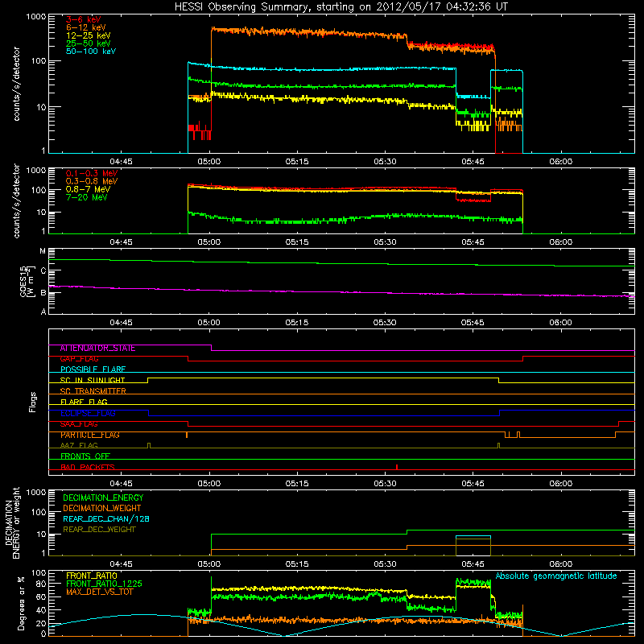The width and height of the screenshot is (644, 644).
Task: Pick the 25-50 keV legend entry
Action: (89, 43)
